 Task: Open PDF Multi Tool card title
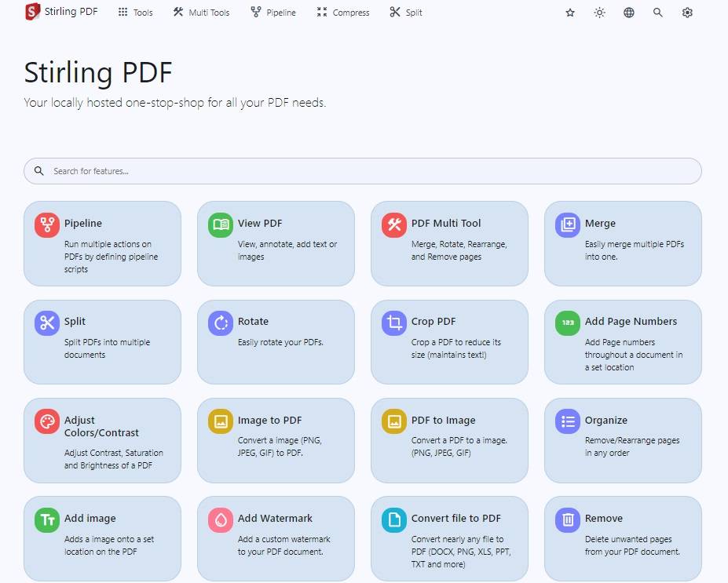(x=446, y=223)
